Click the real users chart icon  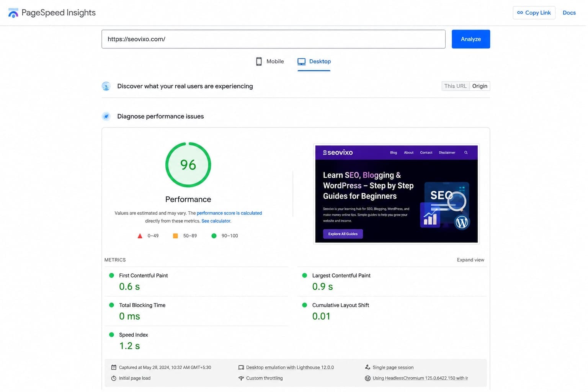(106, 86)
